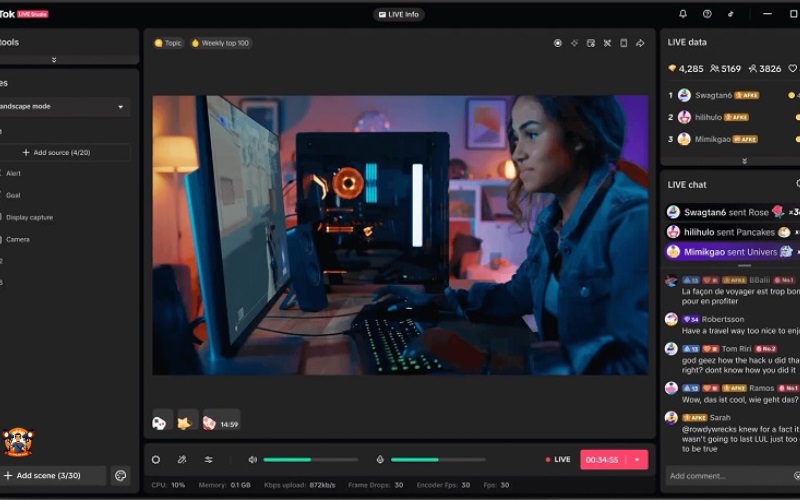This screenshot has height=500, width=800.
Task: Click the heart likes icon in LIVE data
Action: pyautogui.click(x=793, y=68)
